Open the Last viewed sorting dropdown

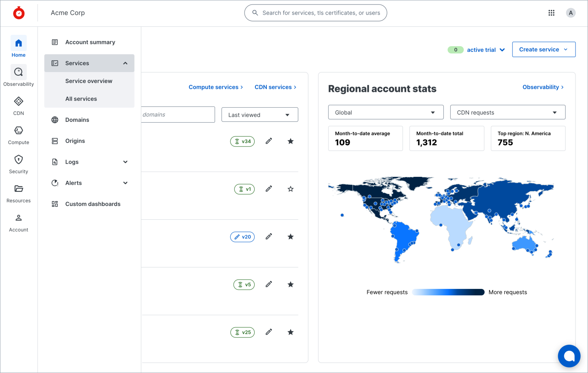point(259,114)
